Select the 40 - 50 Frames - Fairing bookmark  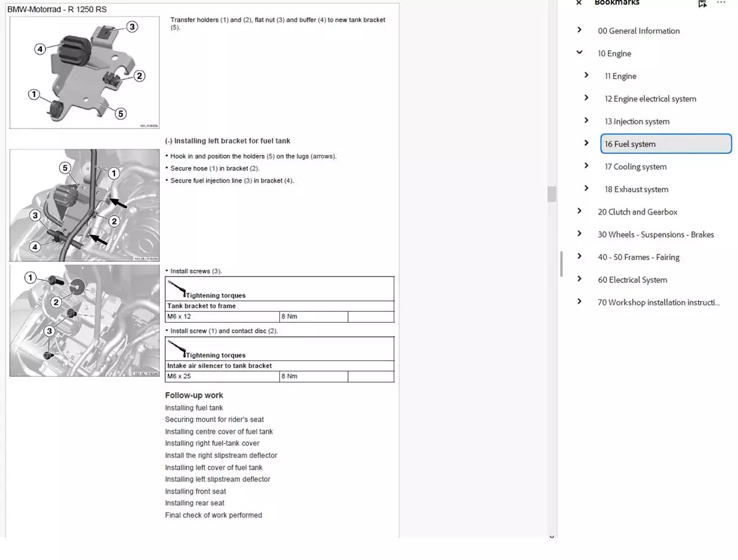coord(638,258)
